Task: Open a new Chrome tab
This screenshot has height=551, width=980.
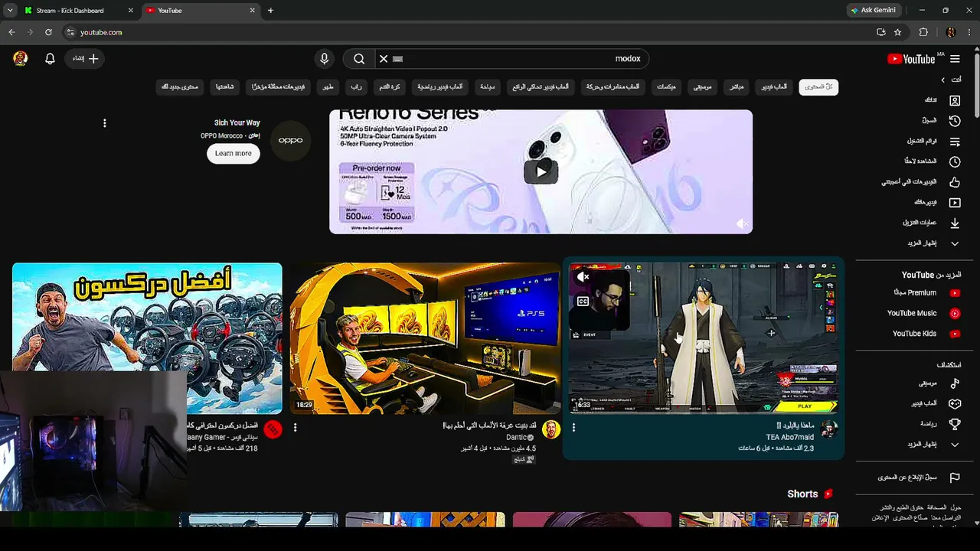Action: click(x=270, y=11)
